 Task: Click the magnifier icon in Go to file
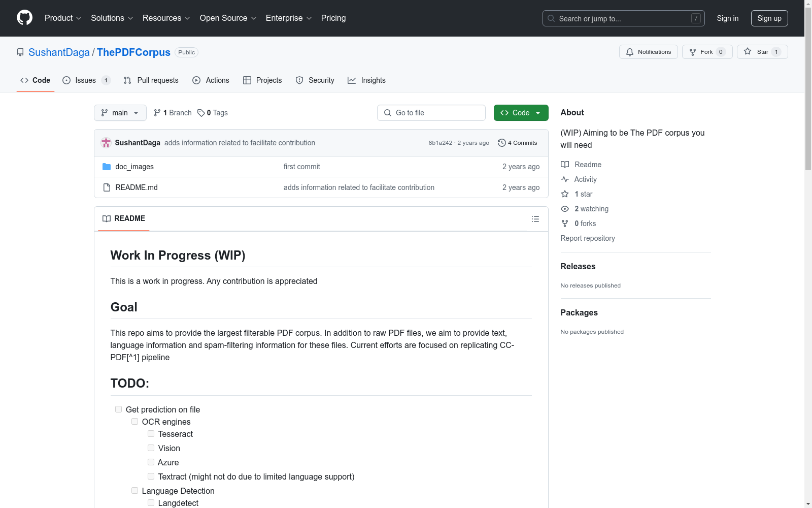point(388,113)
